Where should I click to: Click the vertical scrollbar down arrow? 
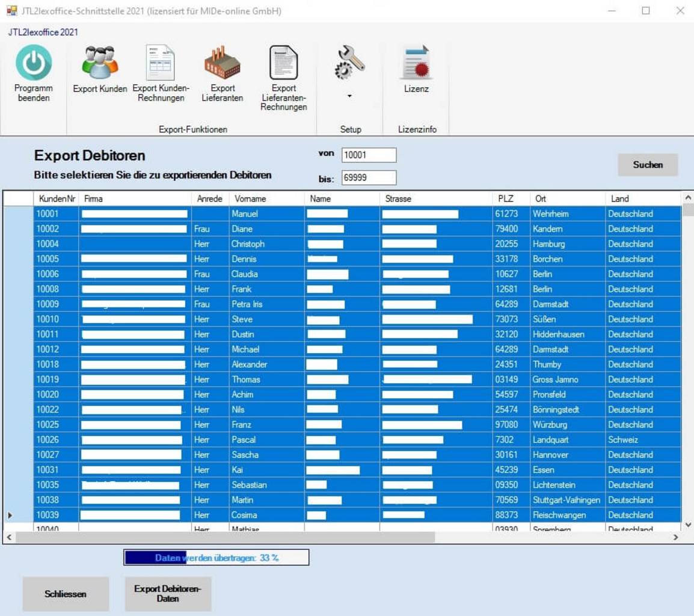click(689, 525)
